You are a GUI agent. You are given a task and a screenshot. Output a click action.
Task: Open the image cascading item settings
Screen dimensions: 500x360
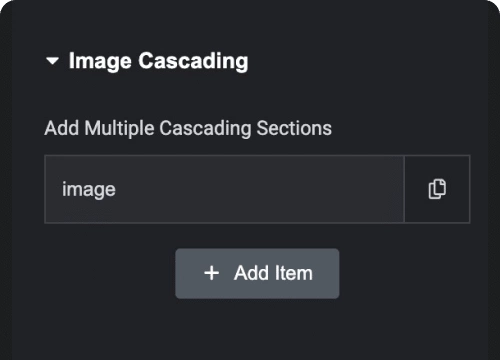click(224, 189)
